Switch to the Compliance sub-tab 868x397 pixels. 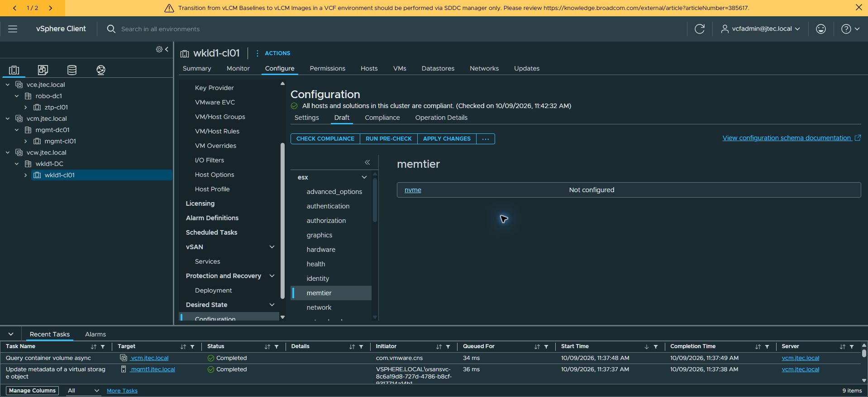[x=382, y=118]
